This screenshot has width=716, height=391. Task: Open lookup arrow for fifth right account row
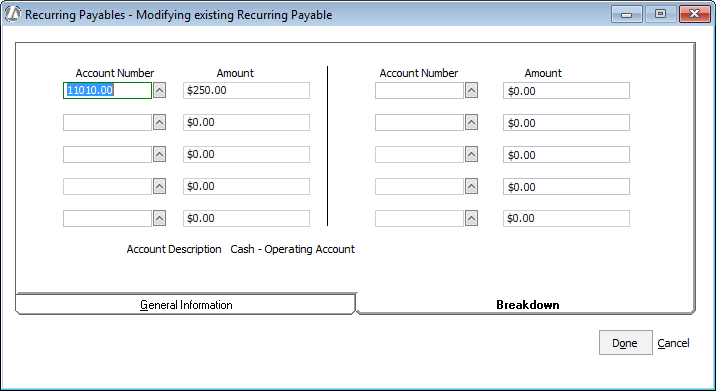[x=472, y=218]
